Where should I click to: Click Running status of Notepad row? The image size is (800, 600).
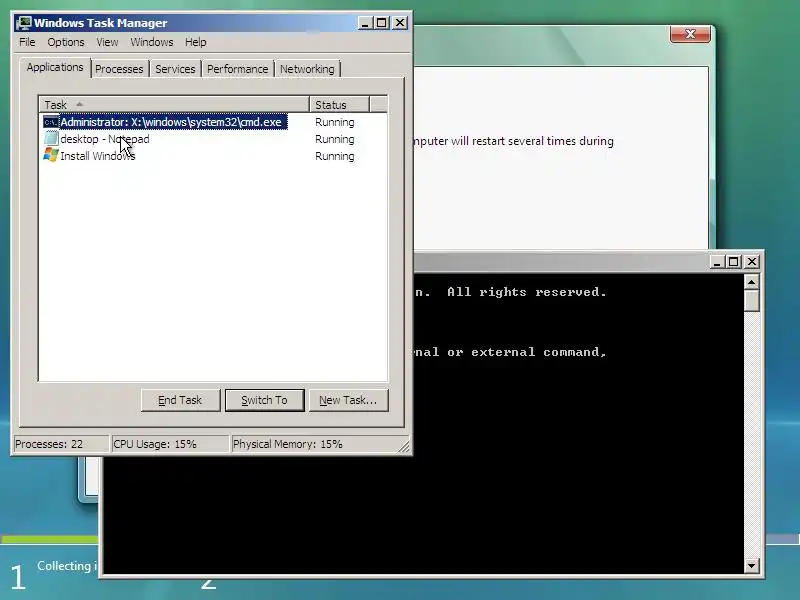[335, 139]
